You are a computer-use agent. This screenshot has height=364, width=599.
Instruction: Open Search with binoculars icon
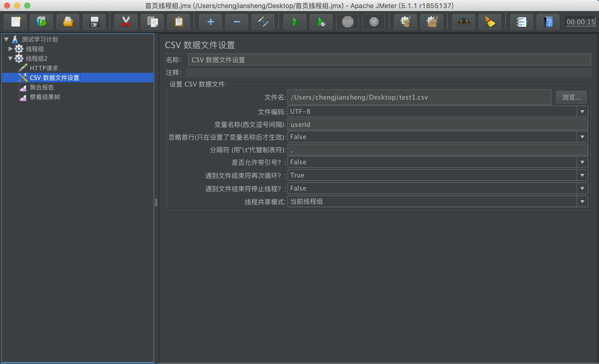[464, 22]
